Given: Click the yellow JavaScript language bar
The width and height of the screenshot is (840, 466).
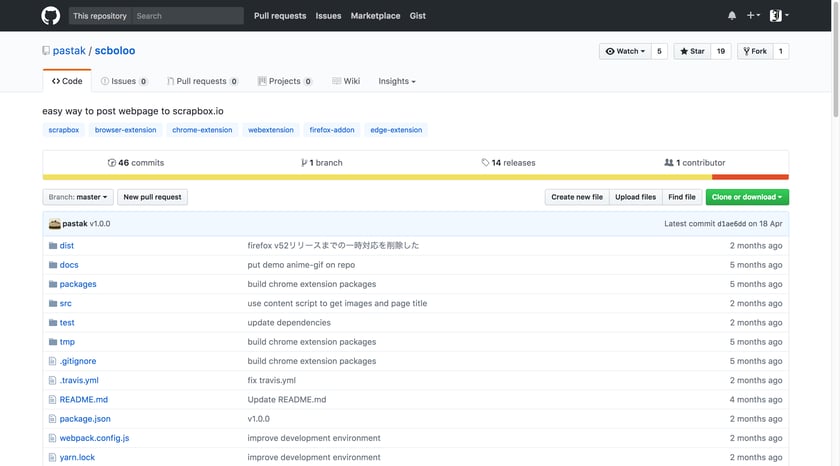Looking at the screenshot, I should point(377,177).
